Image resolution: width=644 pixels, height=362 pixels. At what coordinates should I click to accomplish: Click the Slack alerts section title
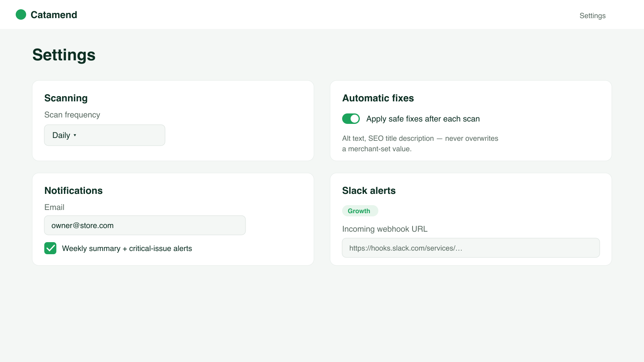tap(369, 191)
